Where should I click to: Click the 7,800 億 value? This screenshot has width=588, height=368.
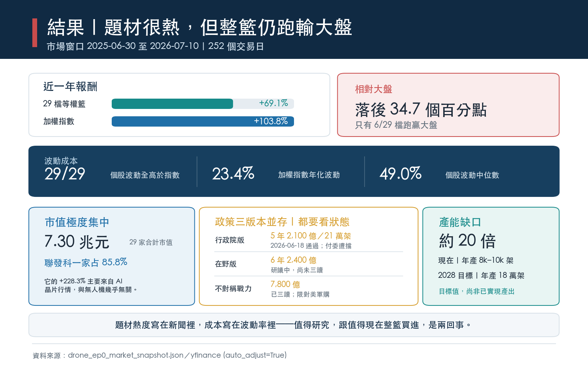(x=286, y=284)
